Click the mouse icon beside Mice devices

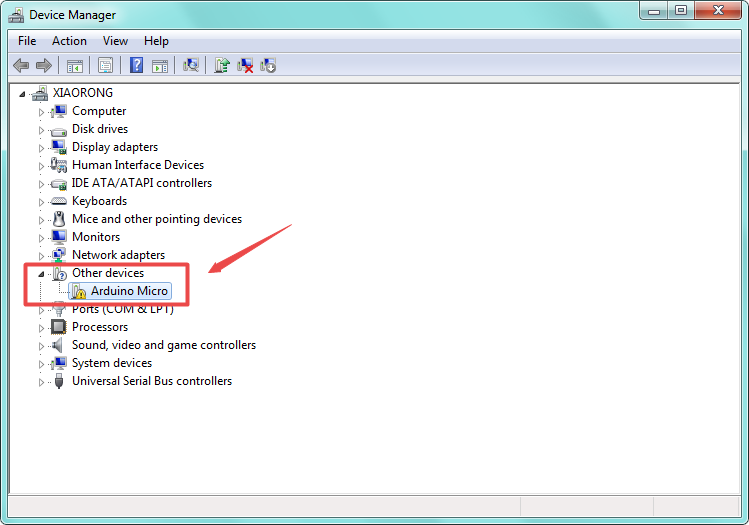coord(59,219)
